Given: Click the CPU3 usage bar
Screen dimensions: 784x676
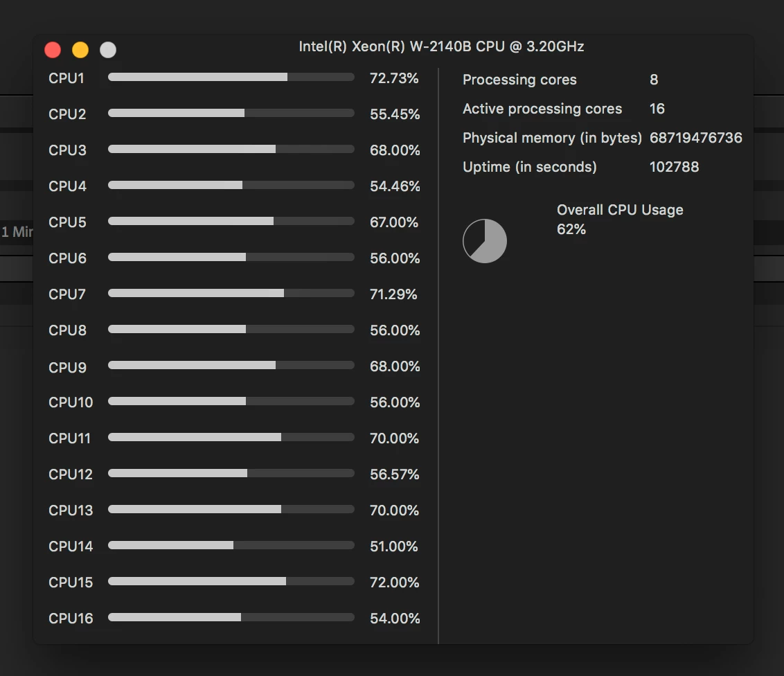Looking at the screenshot, I should click(x=231, y=149).
